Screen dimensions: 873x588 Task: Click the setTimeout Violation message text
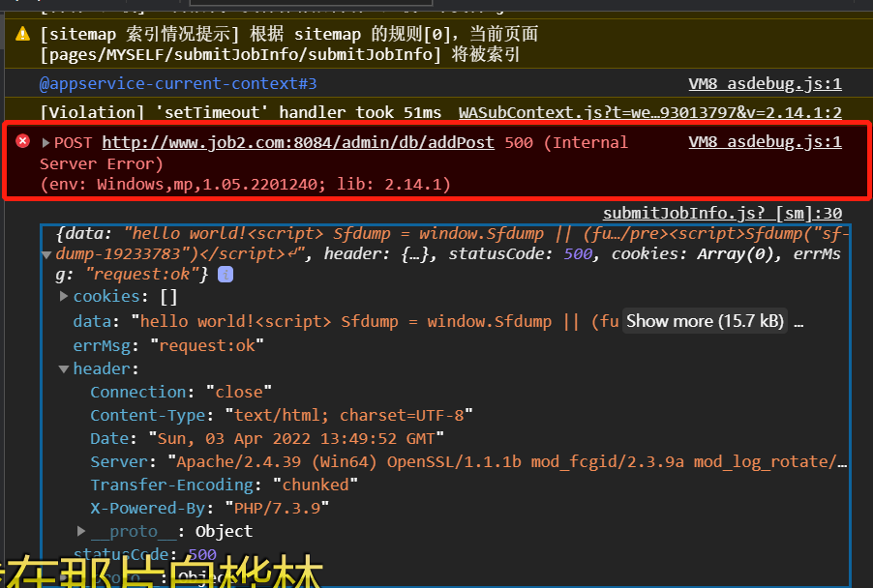pos(241,113)
